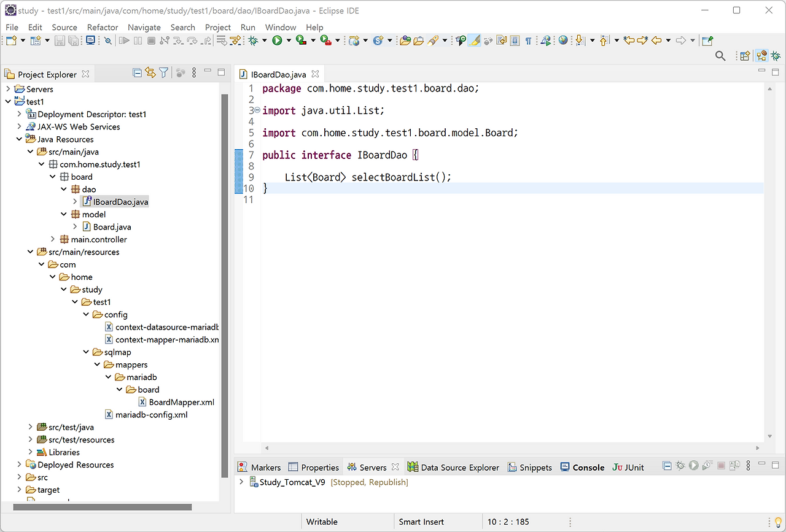Click the import fold marker on line 3
Viewport: 786px width, 532px height.
coord(257,110)
